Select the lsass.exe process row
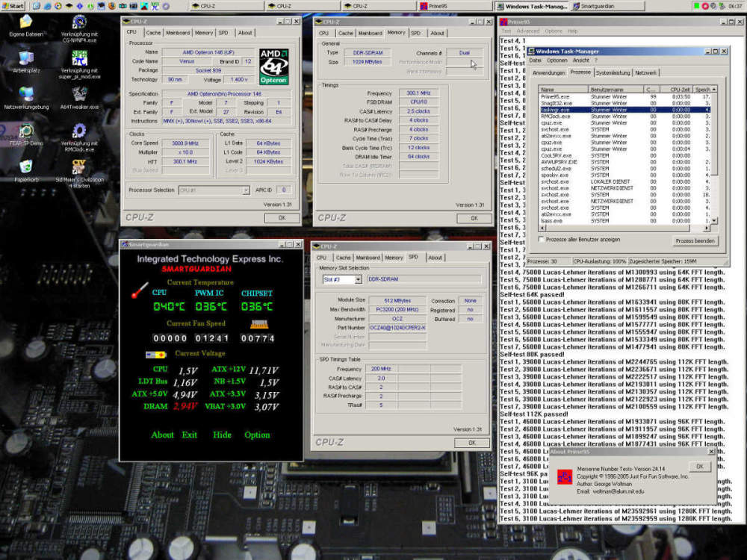747x560 pixels. point(625,221)
